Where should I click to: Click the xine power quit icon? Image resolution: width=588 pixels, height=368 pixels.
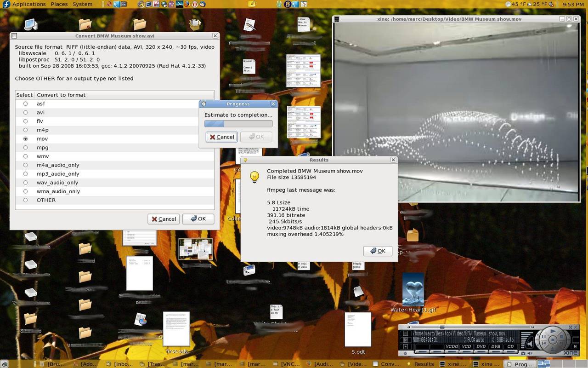point(405,353)
